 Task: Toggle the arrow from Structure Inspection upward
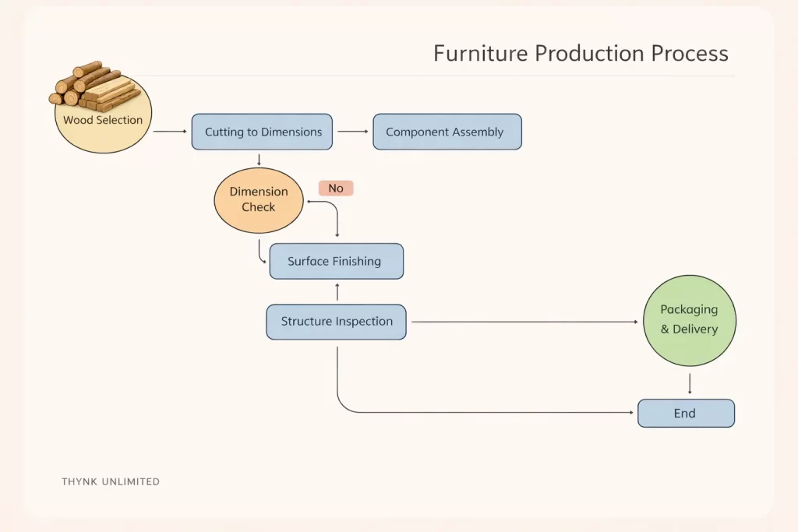click(x=336, y=292)
